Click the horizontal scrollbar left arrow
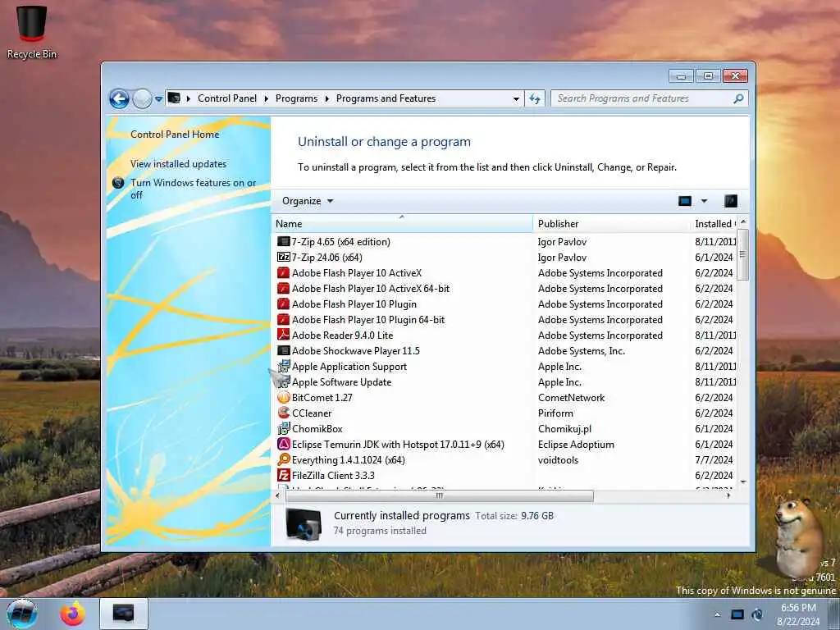 pos(277,495)
